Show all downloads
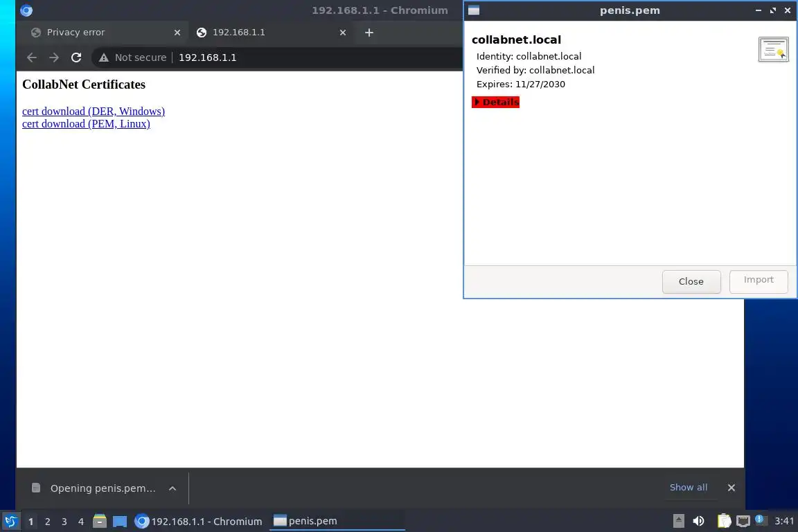798x532 pixels. [688, 488]
